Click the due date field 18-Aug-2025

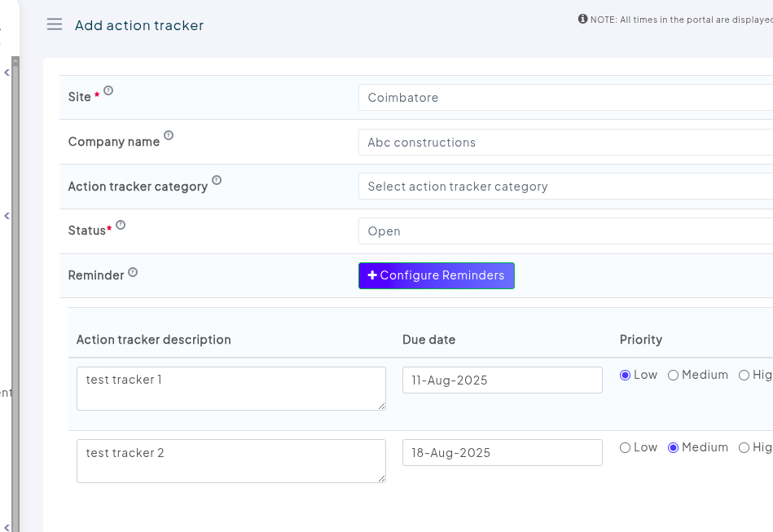click(x=502, y=453)
